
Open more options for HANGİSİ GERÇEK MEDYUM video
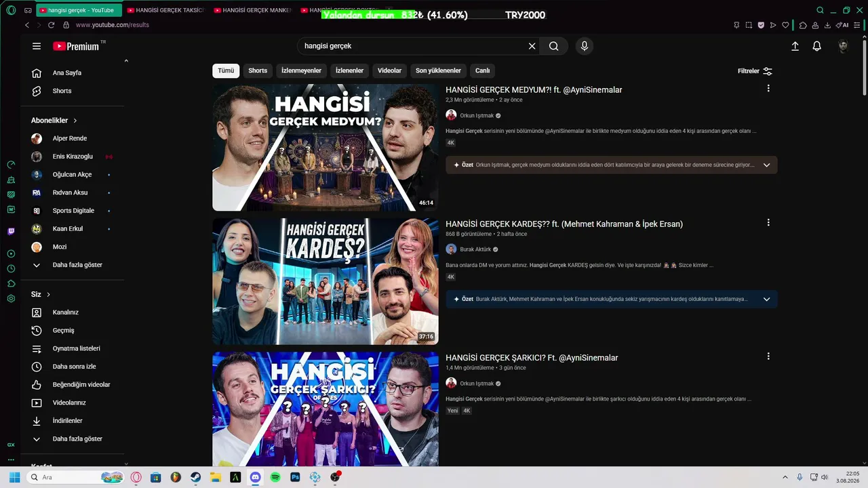pos(768,88)
